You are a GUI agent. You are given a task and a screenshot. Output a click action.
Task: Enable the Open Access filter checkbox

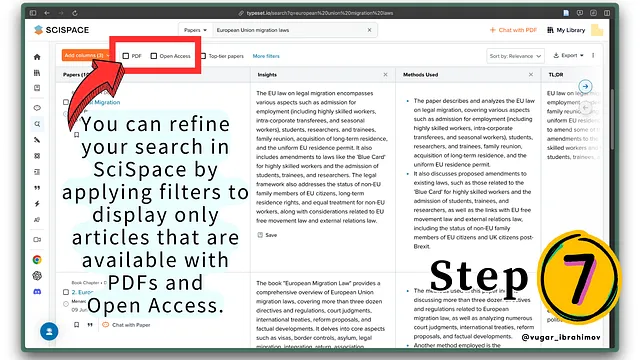click(153, 56)
